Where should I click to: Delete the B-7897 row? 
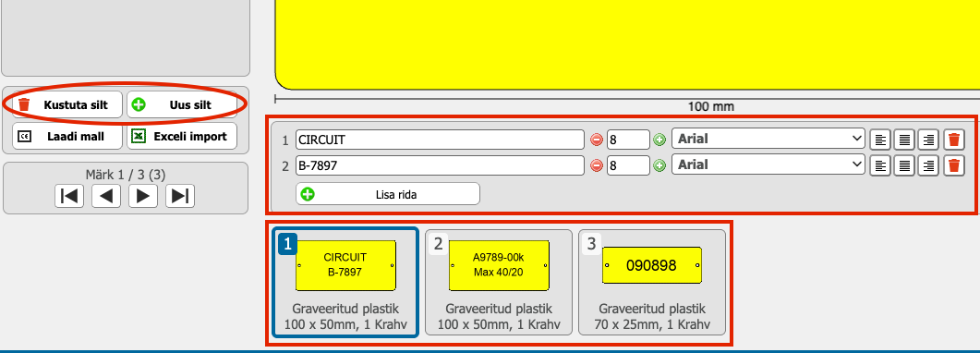tap(954, 164)
